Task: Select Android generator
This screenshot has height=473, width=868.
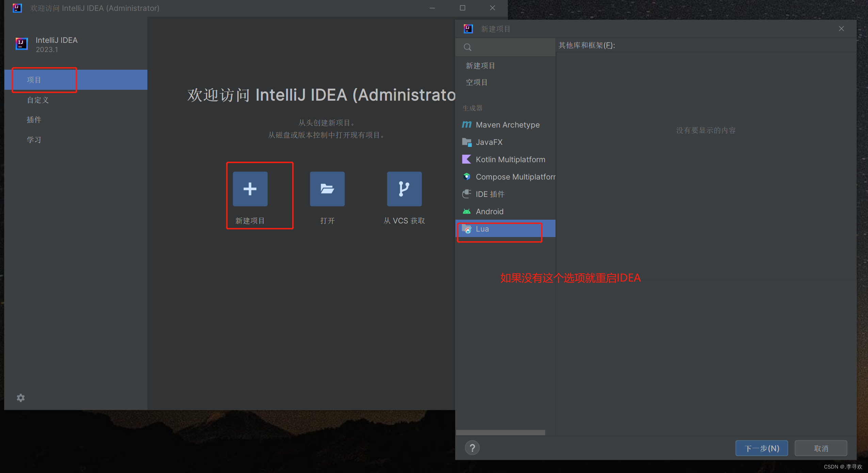Action: (489, 212)
